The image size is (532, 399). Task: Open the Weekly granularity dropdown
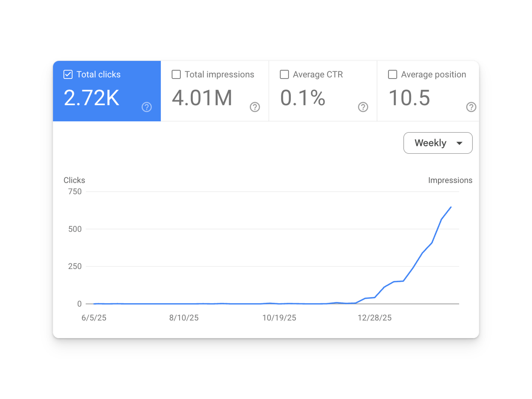pyautogui.click(x=438, y=143)
